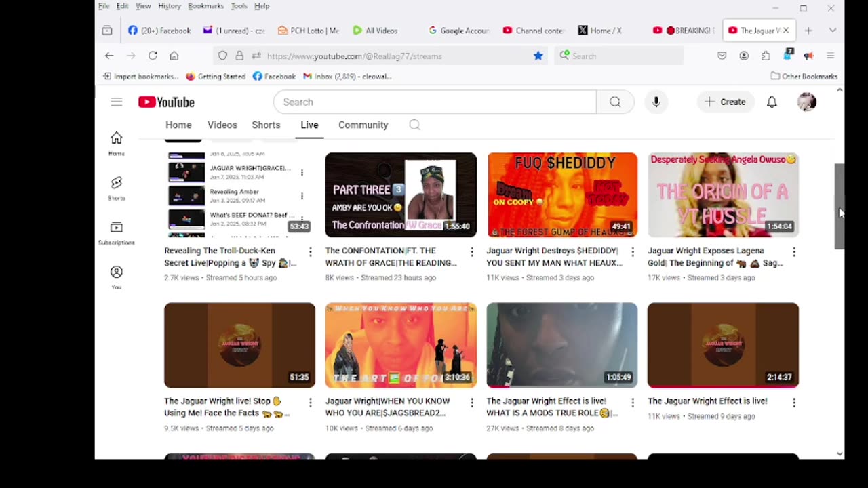
Task: Open the Firefox View tab icon
Action: [107, 30]
